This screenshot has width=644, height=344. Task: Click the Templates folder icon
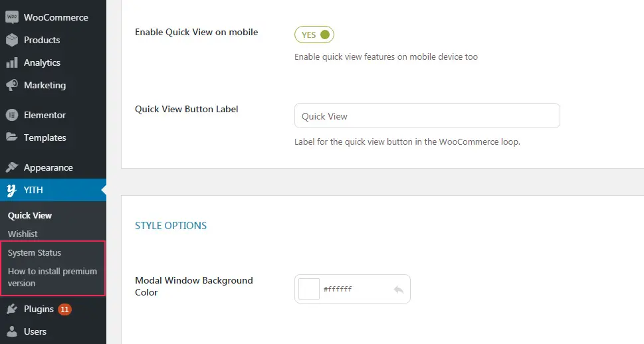click(12, 137)
